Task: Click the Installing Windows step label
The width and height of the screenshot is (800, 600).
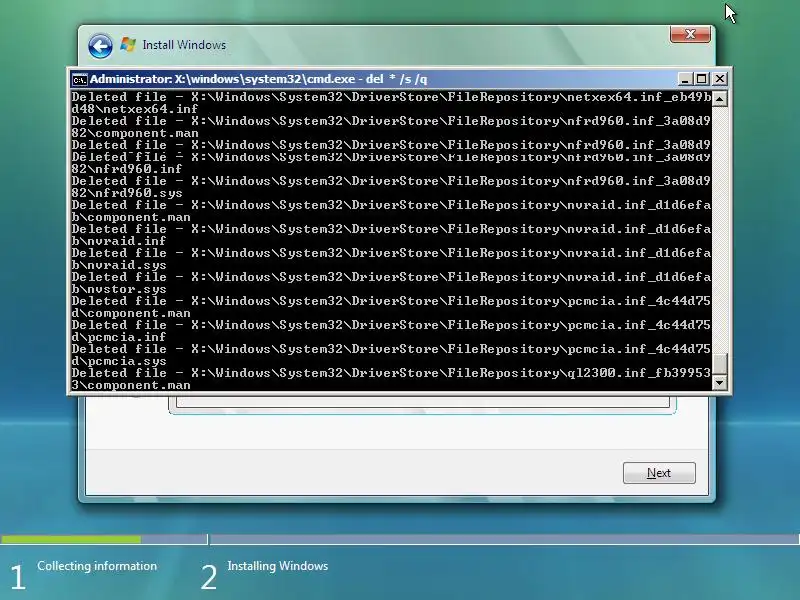Action: 278,566
